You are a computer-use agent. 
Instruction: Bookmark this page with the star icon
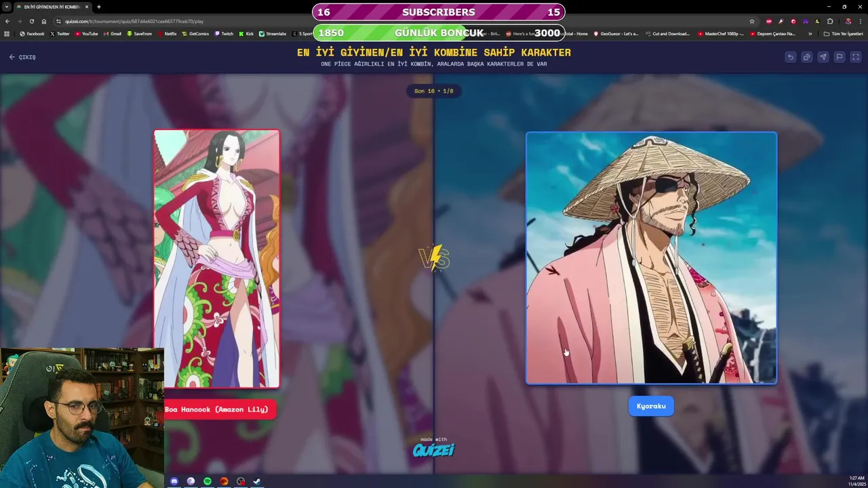pyautogui.click(x=751, y=21)
